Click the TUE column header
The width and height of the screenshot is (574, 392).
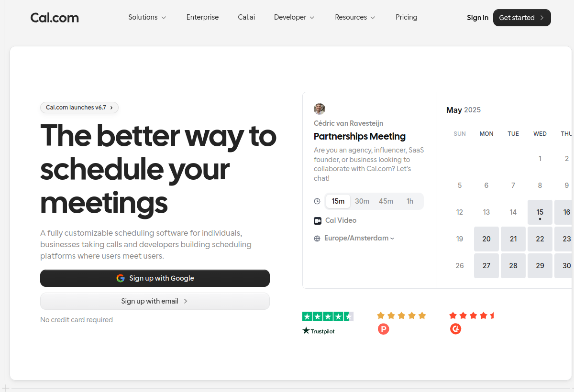tap(513, 134)
